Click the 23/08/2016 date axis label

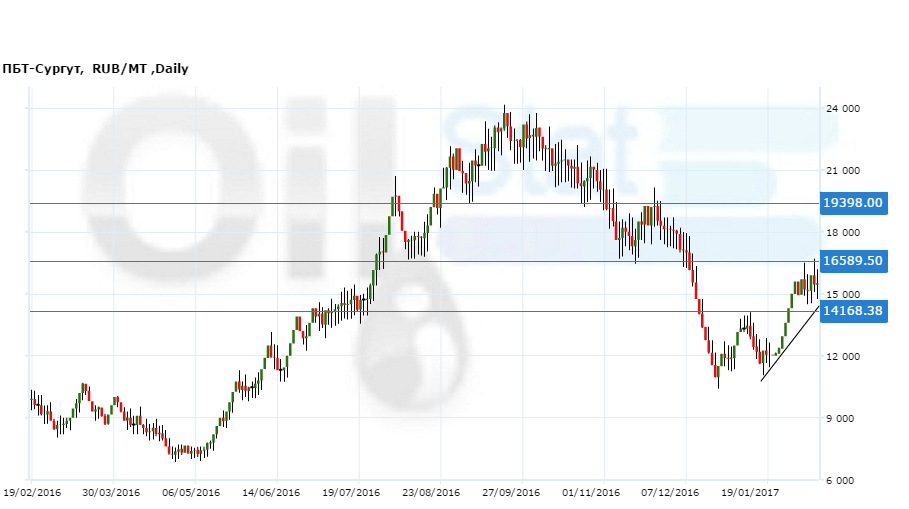coord(431,493)
